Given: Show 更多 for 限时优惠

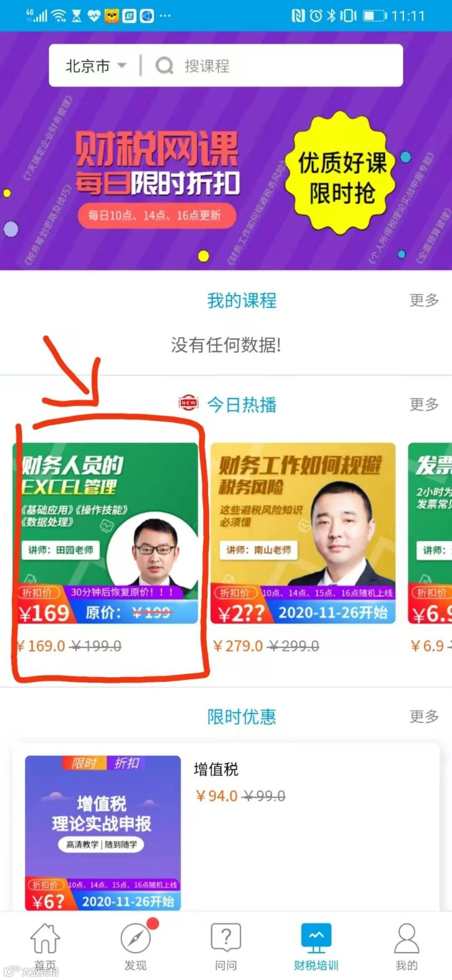Looking at the screenshot, I should [424, 716].
